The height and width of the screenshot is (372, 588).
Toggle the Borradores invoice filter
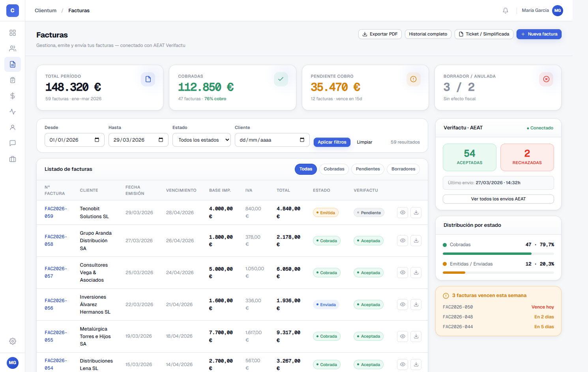[403, 169]
